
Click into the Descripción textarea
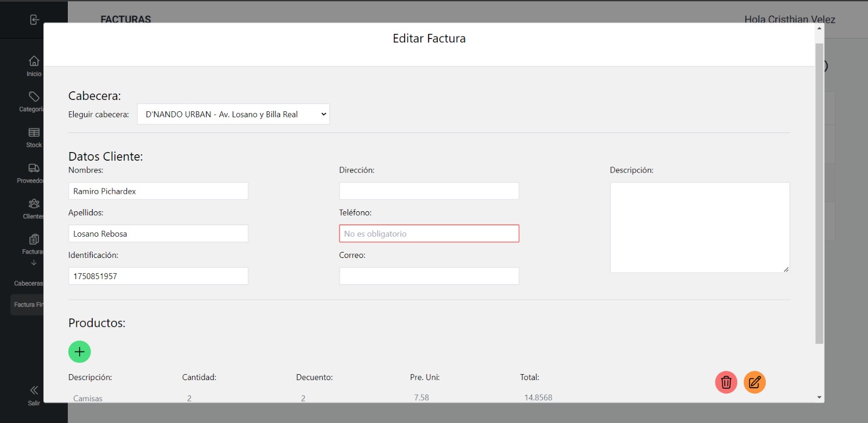click(699, 227)
